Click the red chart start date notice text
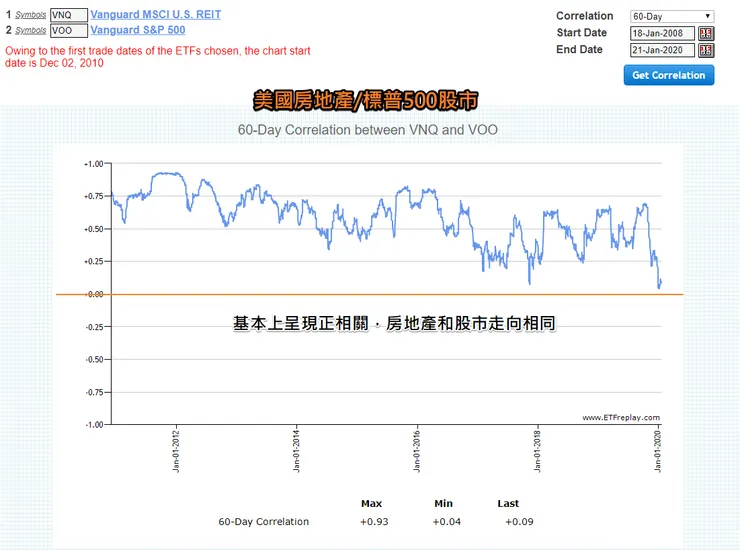 coord(158,57)
